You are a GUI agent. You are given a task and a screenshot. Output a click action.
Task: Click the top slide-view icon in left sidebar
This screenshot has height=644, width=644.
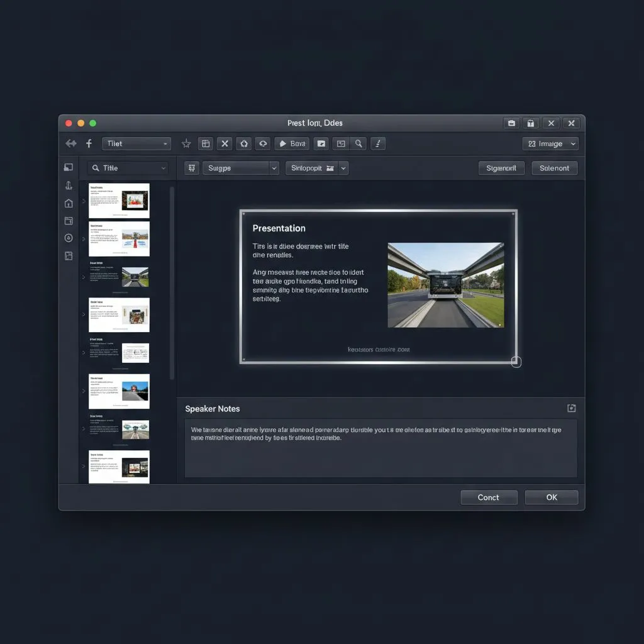(69, 167)
